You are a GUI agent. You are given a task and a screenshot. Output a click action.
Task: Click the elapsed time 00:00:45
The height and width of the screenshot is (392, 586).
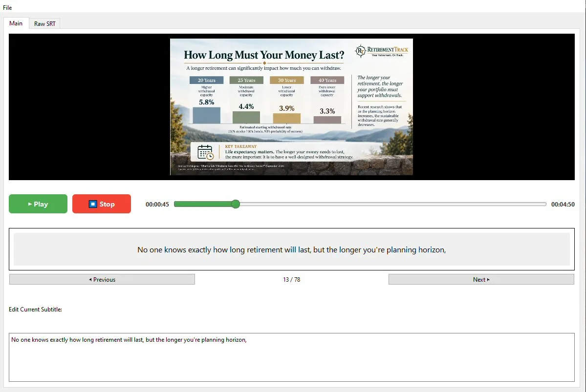[x=157, y=204]
